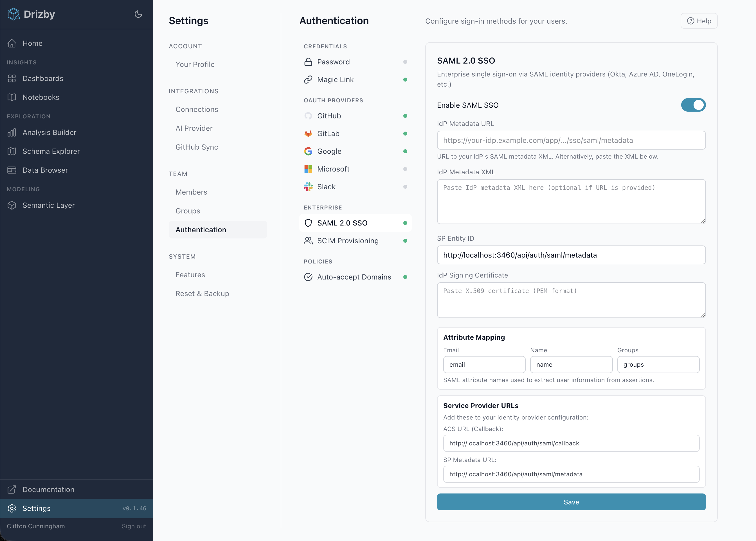Select the GitHub OAuth provider icon
This screenshot has width=756, height=541.
coord(308,116)
